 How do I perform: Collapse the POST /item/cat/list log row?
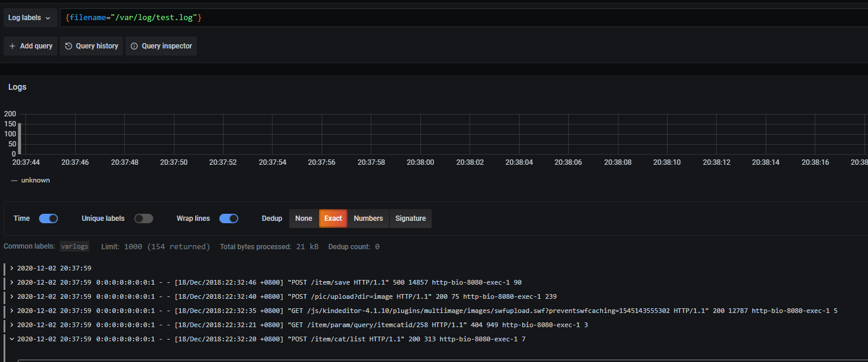[12, 339]
